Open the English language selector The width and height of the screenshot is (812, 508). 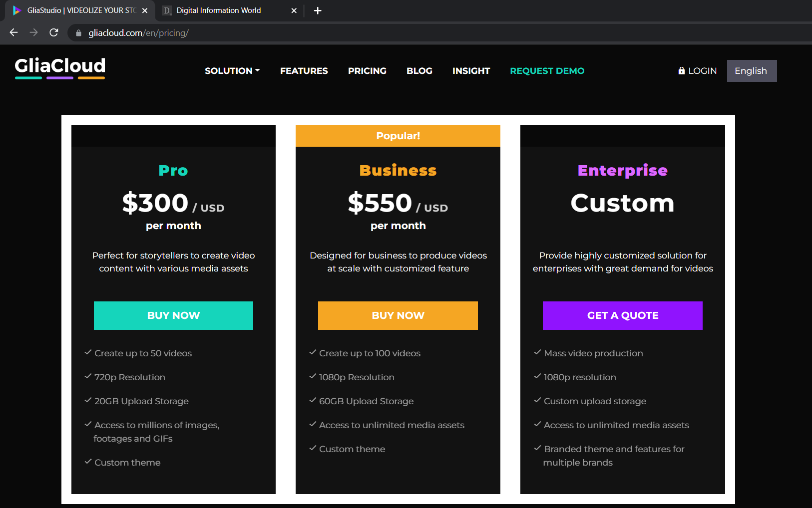click(x=752, y=71)
